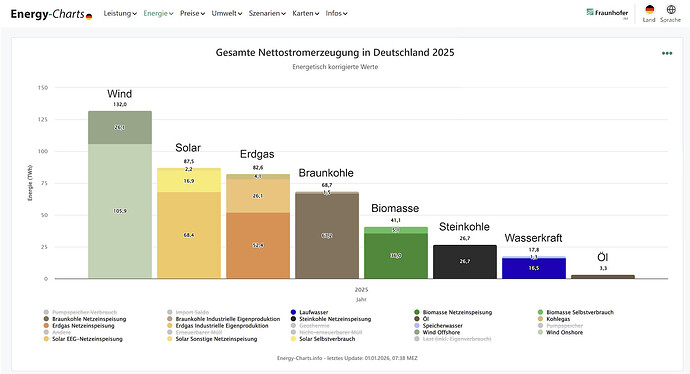Click the Wasserkraft total label 17,8
Screen dimensions: 690x374
point(534,249)
